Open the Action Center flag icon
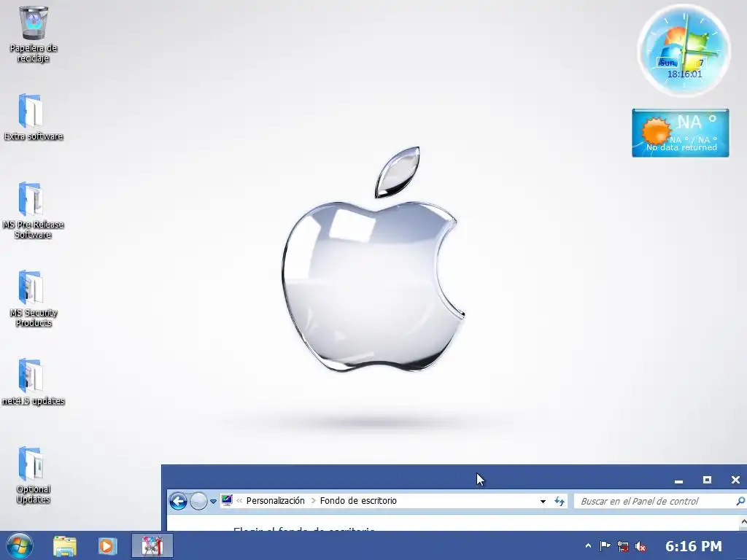 [605, 546]
